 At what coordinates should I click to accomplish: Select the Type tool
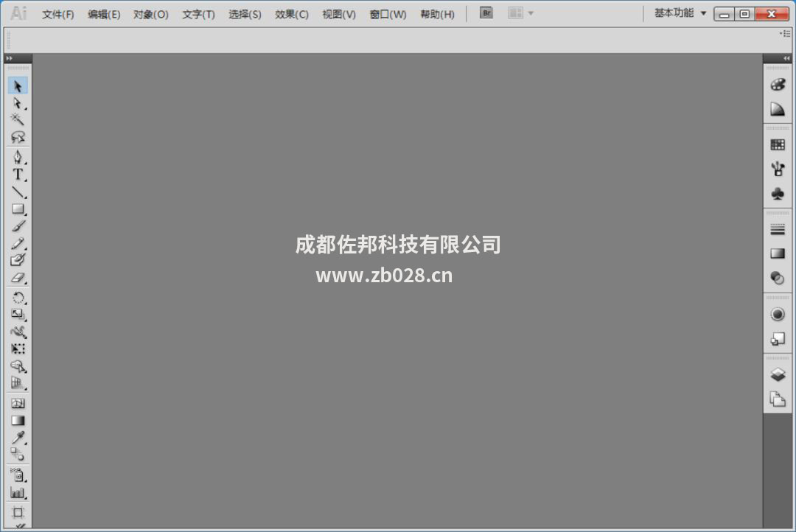point(18,175)
